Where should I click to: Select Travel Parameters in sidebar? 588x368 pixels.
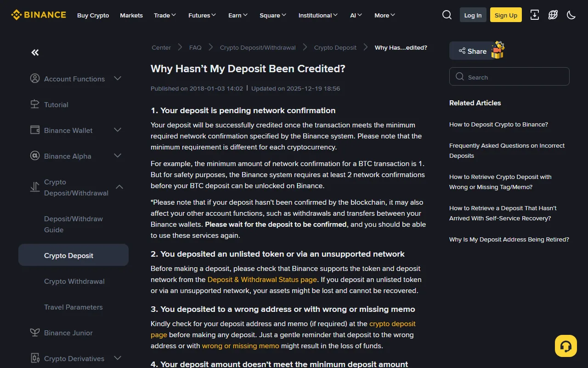coord(73,307)
